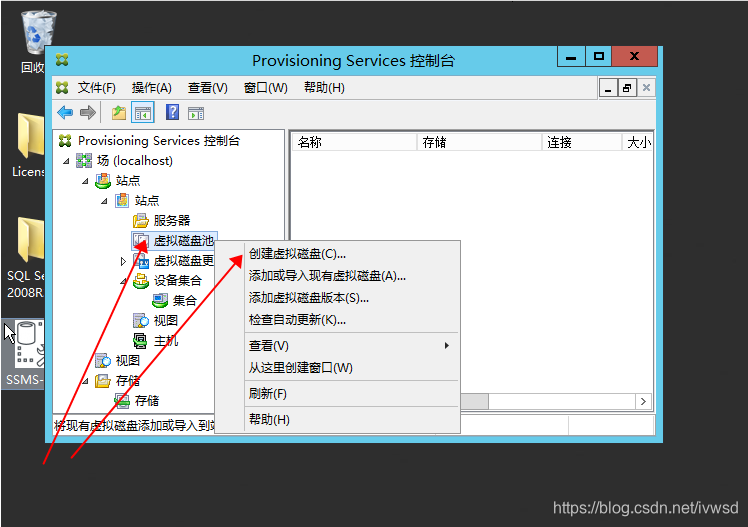Collapse the 设备集合 tree node
This screenshot has height=527, width=748.
[123, 281]
